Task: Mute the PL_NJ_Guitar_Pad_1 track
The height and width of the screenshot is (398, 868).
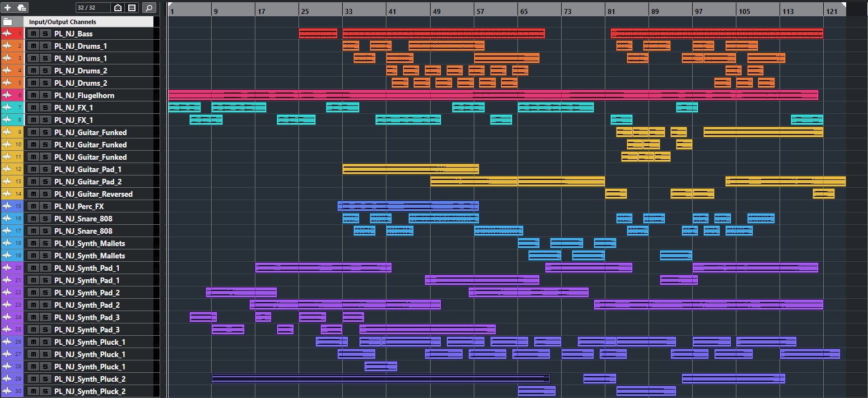Action: tap(34, 170)
